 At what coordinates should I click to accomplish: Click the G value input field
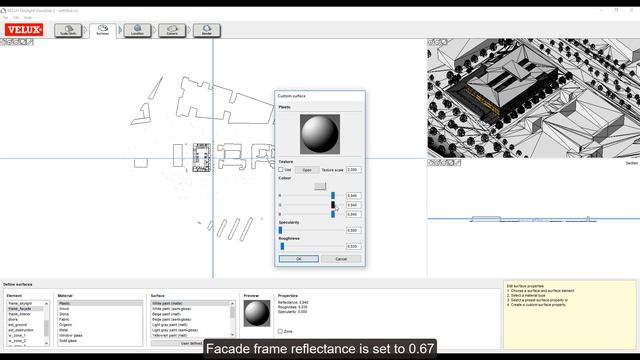click(353, 205)
